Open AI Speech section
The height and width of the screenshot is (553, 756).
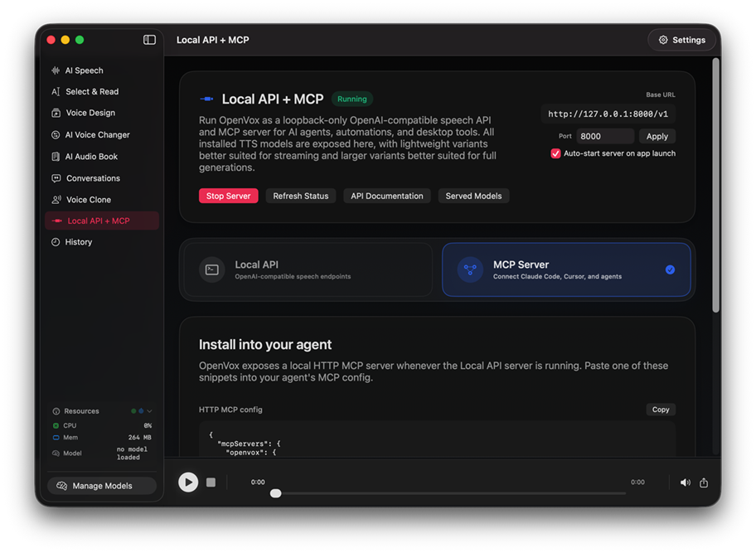pos(102,70)
